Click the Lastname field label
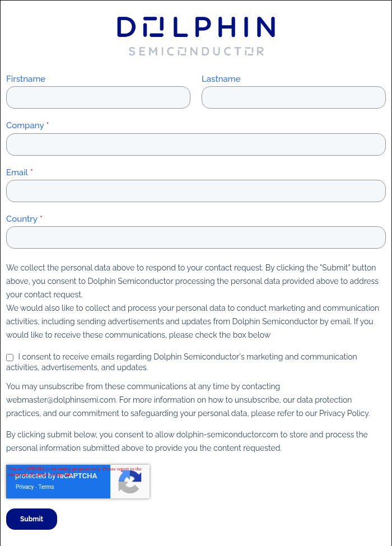 click(221, 79)
